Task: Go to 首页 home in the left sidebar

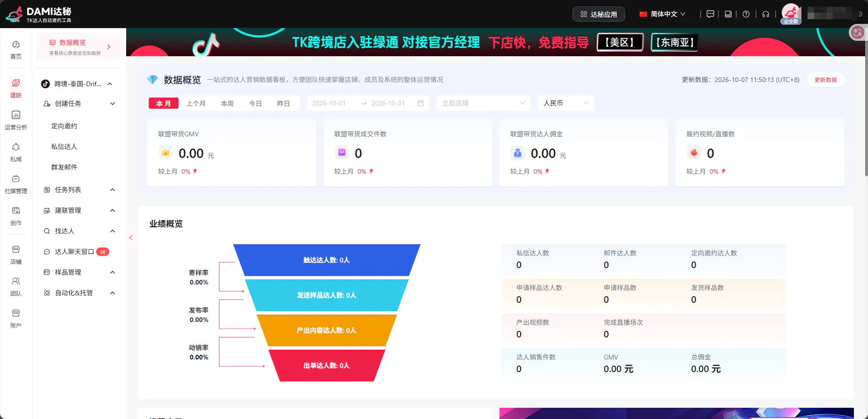Action: [16, 50]
